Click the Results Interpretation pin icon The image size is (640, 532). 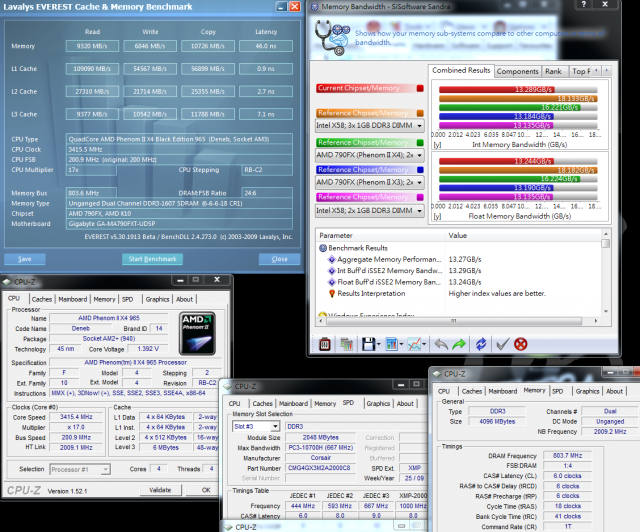(x=332, y=293)
